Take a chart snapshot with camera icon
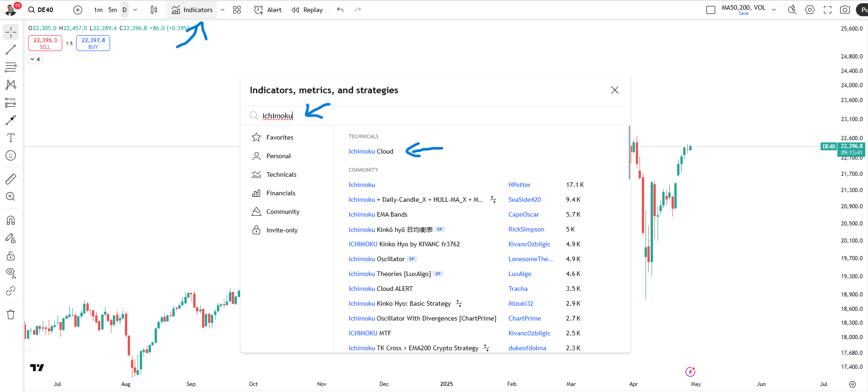This screenshot has width=868, height=392. [x=845, y=10]
